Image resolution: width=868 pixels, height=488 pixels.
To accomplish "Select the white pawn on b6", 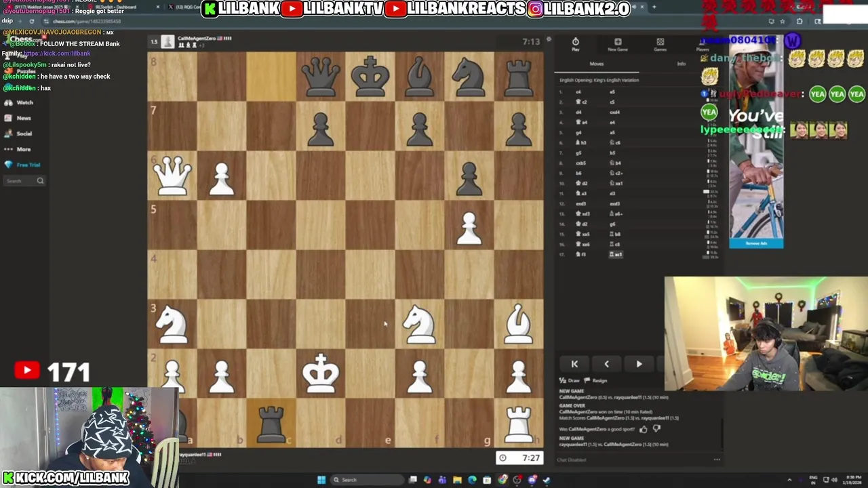I will click(222, 180).
